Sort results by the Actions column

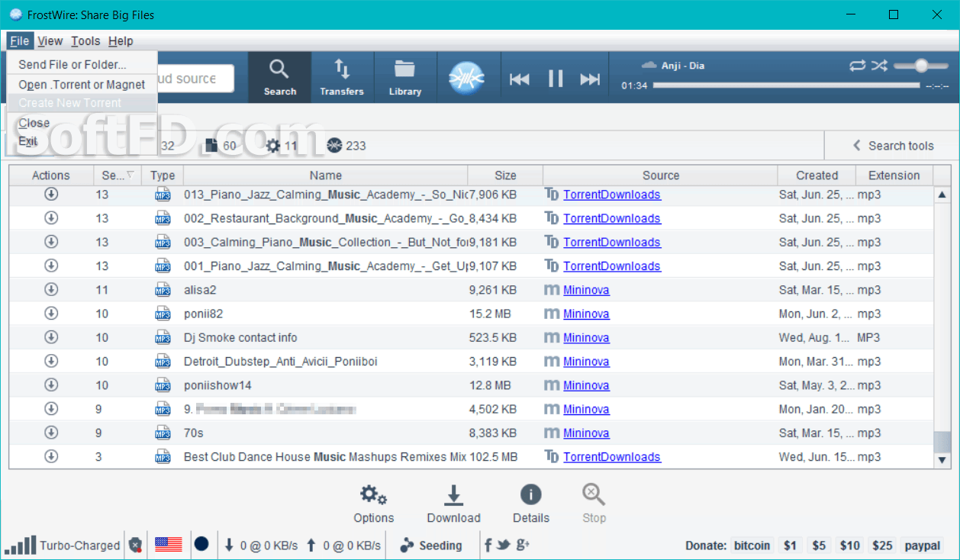(x=51, y=175)
